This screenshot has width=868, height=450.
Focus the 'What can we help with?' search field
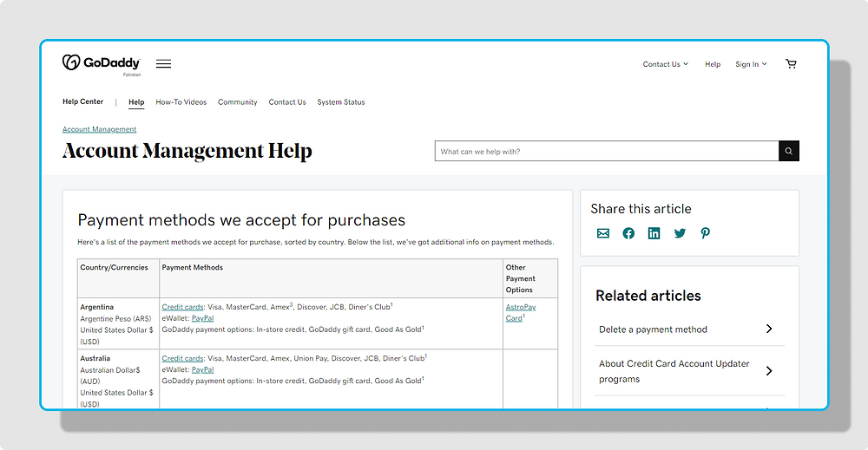click(607, 151)
